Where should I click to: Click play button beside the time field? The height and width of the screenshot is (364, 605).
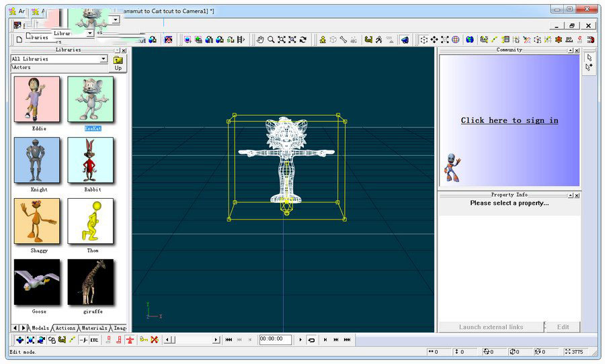click(300, 340)
